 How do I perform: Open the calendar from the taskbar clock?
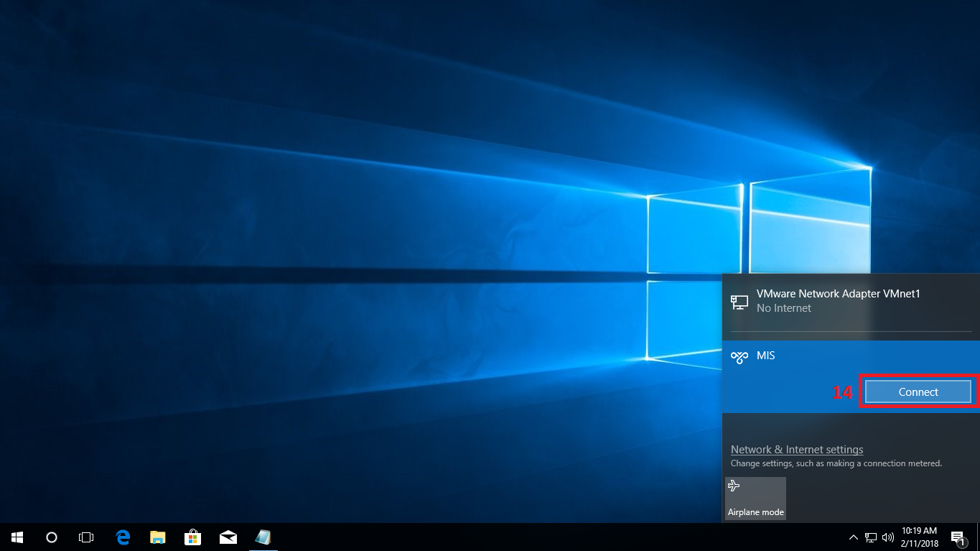pyautogui.click(x=919, y=535)
